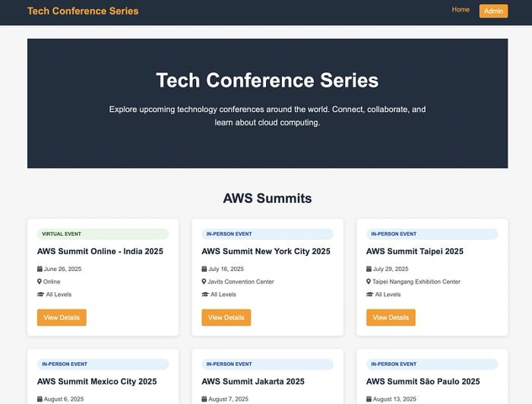Open the Admin button in navbar
532x404 pixels.
(x=493, y=11)
